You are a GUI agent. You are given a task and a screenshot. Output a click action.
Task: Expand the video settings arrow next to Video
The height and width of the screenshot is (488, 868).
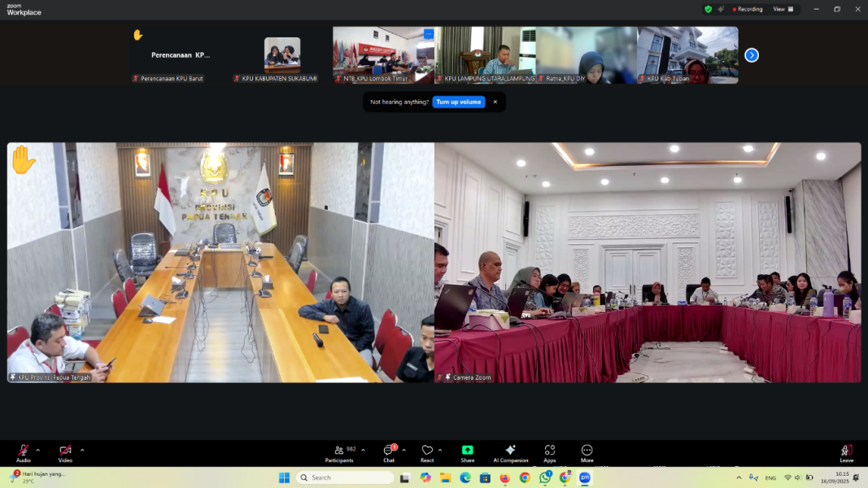click(x=82, y=450)
